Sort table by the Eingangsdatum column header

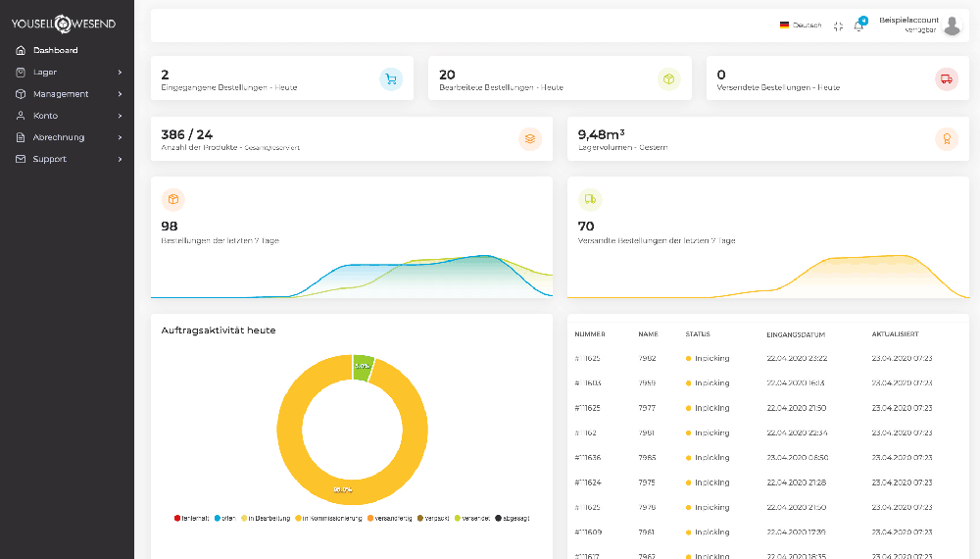tap(796, 334)
